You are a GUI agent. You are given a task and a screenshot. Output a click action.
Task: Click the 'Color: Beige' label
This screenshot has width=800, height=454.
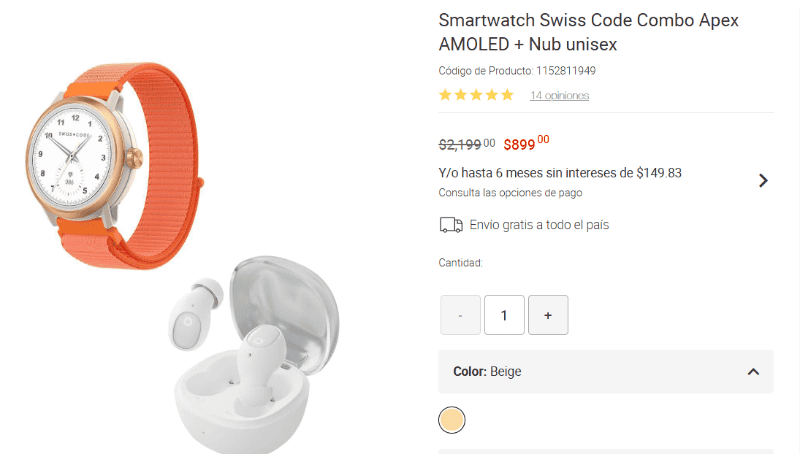click(x=487, y=372)
